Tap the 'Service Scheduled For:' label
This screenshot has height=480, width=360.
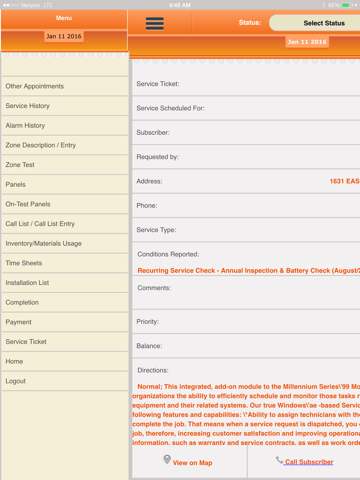170,108
